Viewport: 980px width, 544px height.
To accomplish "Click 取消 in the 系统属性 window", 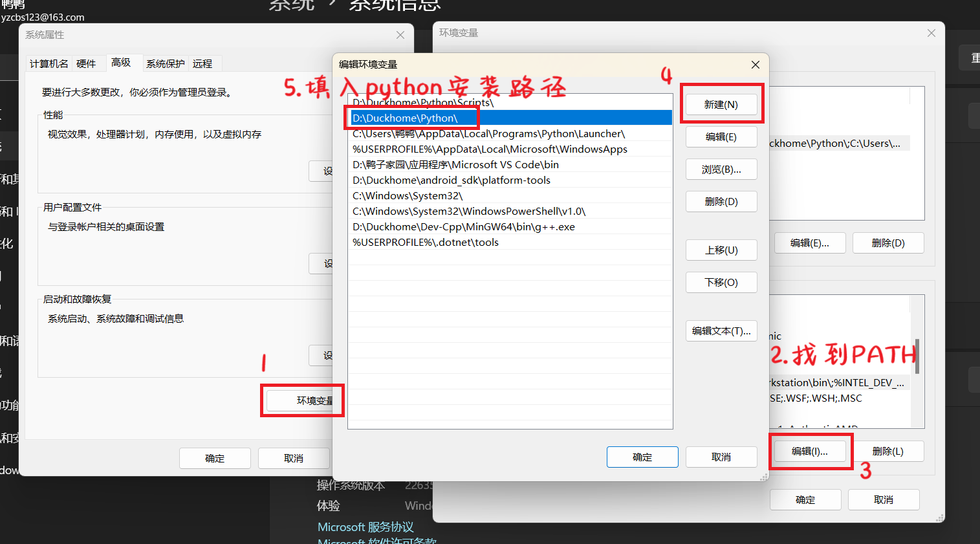I will [294, 458].
